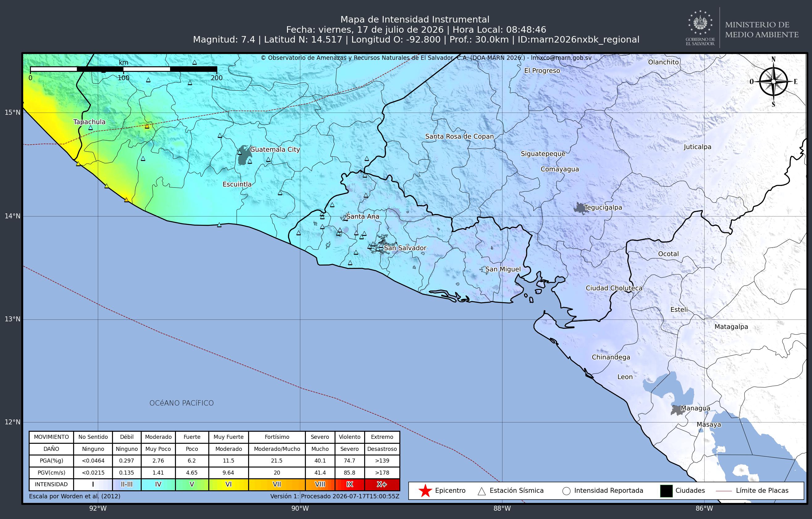Click the 'Tegucigalpa' label
812x519 pixels.
point(603,208)
